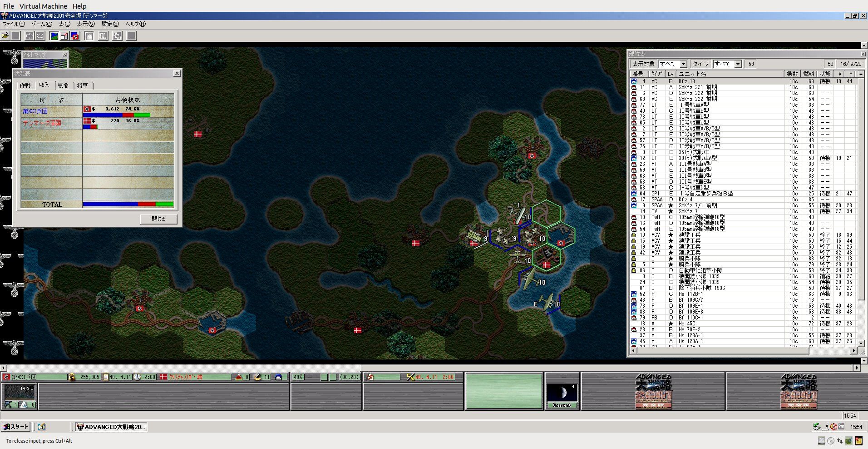The image size is (868, 449).
Task: Open the ゲーム(G) menu
Action: point(42,24)
